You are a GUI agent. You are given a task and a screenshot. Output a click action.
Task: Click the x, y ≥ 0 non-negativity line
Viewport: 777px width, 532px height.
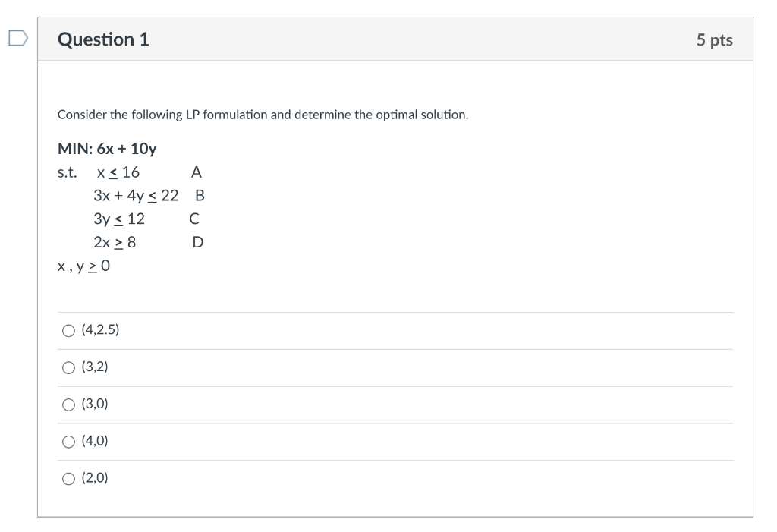[x=83, y=266]
